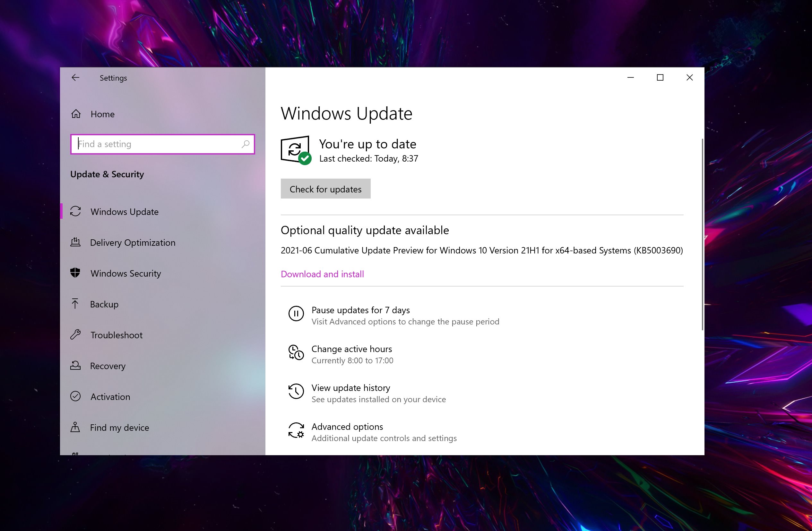
Task: Click the Optional quality update available heading
Action: tap(365, 230)
